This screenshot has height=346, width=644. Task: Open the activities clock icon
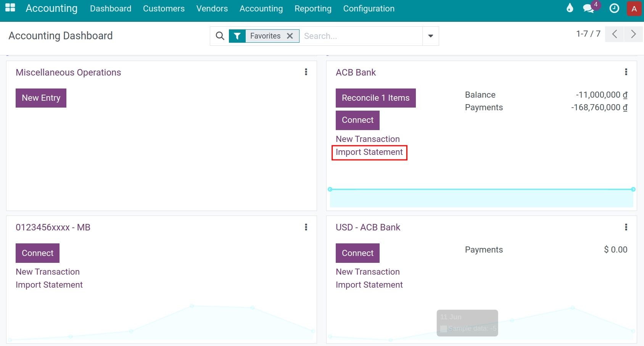point(614,8)
